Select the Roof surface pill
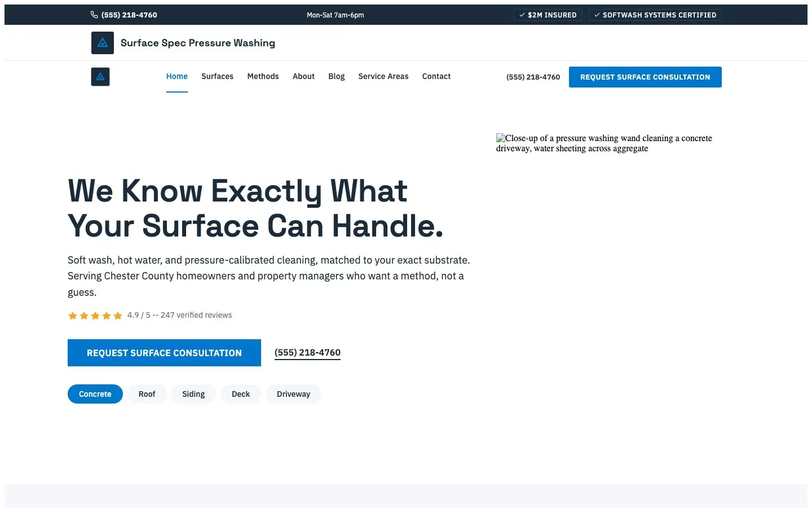 tap(147, 394)
